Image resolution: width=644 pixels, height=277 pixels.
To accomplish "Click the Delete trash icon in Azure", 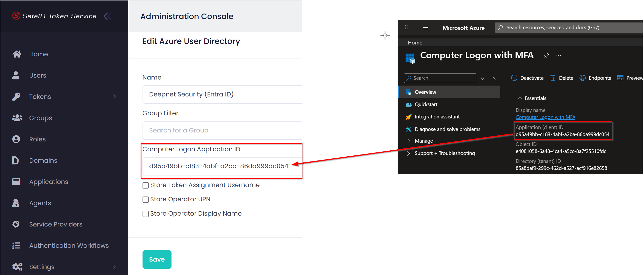I will coord(553,78).
